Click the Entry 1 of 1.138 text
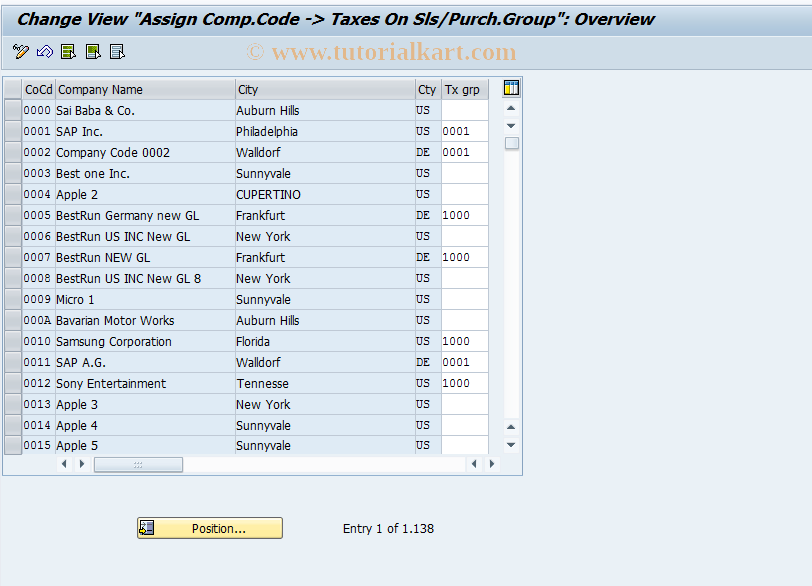The height and width of the screenshot is (586, 812). tap(388, 529)
